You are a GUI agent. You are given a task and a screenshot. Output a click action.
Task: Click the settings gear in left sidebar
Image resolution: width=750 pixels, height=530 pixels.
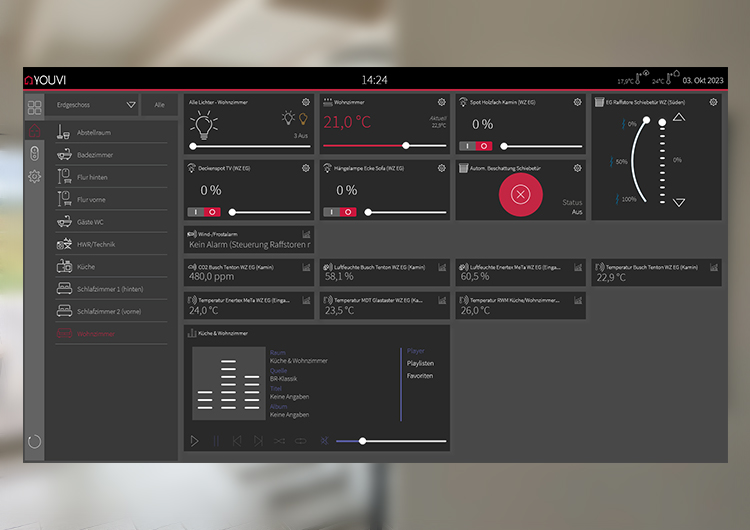[x=35, y=177]
